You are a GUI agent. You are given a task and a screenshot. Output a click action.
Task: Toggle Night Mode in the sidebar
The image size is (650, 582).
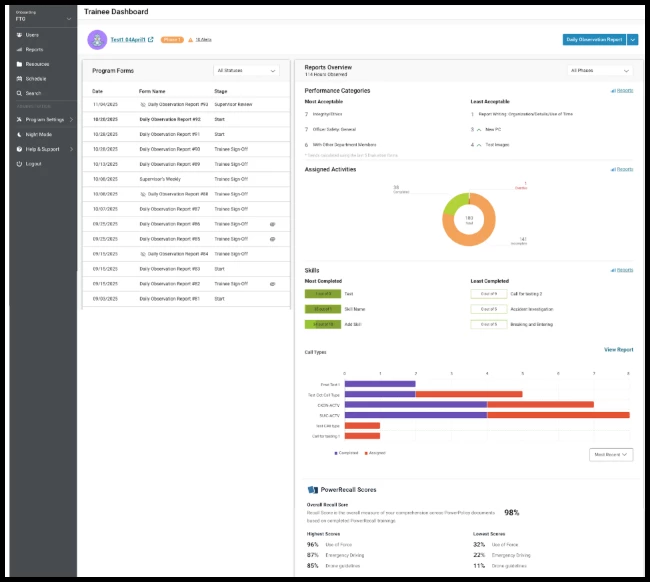[39, 134]
